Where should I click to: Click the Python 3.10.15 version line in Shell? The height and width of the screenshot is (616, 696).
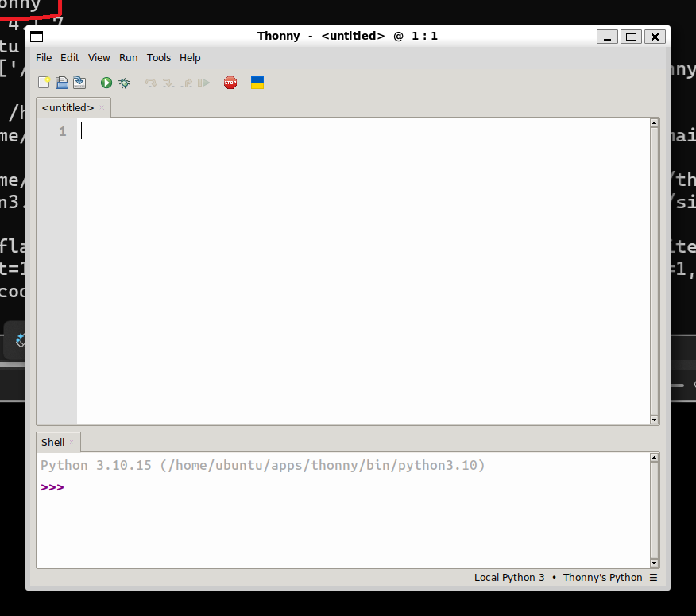pyautogui.click(x=262, y=466)
